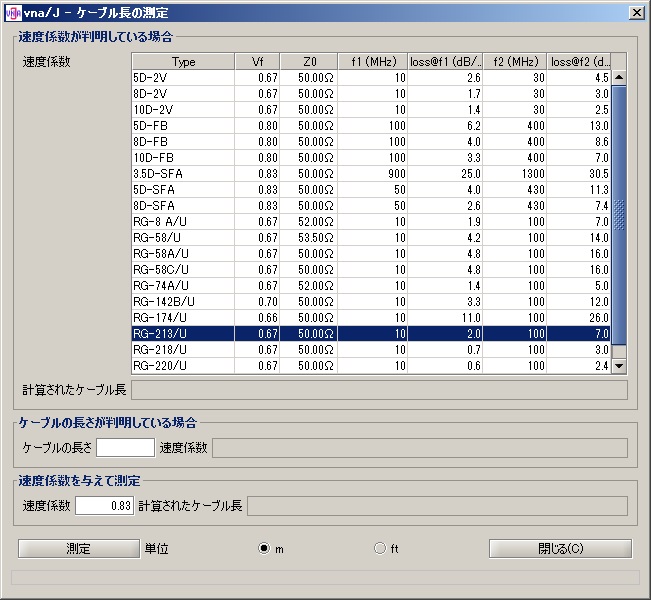Select the 8D-FB cable row
The width and height of the screenshot is (651, 600).
pyautogui.click(x=371, y=142)
